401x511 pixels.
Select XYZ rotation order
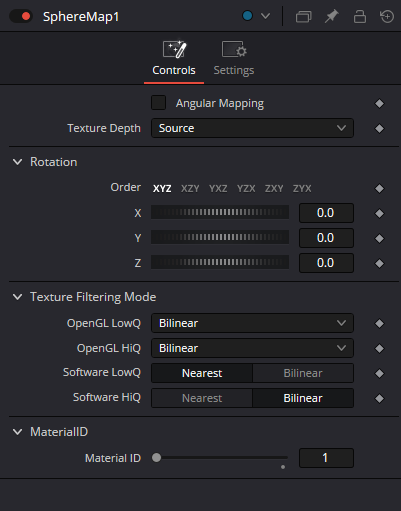[x=162, y=189]
